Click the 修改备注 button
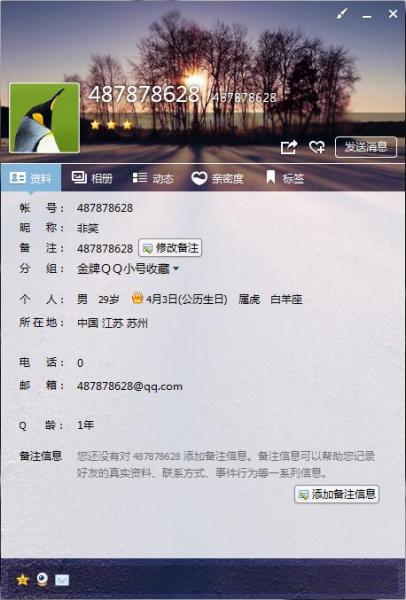The height and width of the screenshot is (600, 406). pos(170,248)
